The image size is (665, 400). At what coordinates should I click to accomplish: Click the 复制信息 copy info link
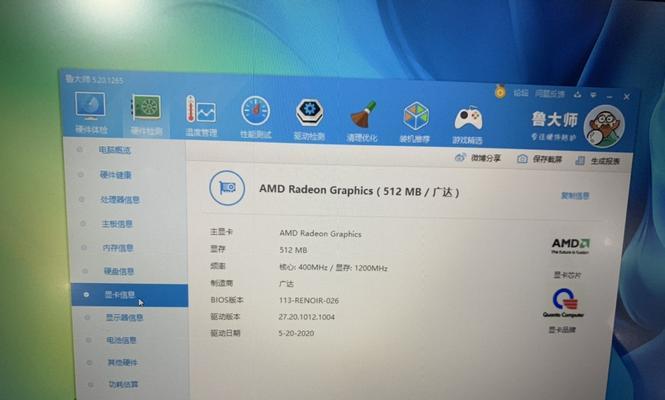[x=575, y=196]
